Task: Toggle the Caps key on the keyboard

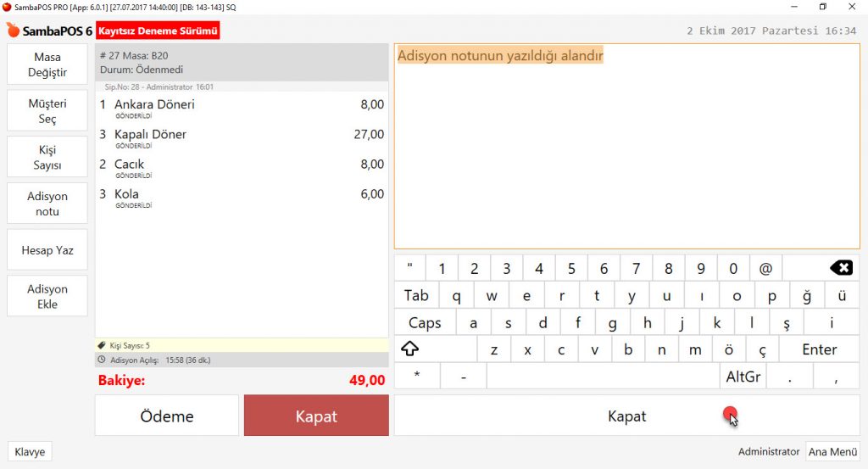Action: coord(425,323)
